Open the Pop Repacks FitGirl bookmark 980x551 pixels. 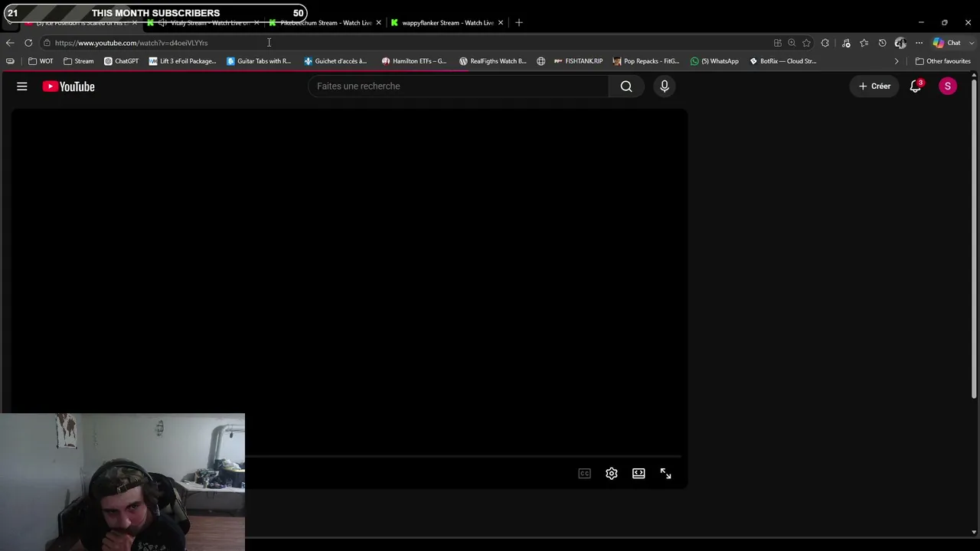pos(646,61)
